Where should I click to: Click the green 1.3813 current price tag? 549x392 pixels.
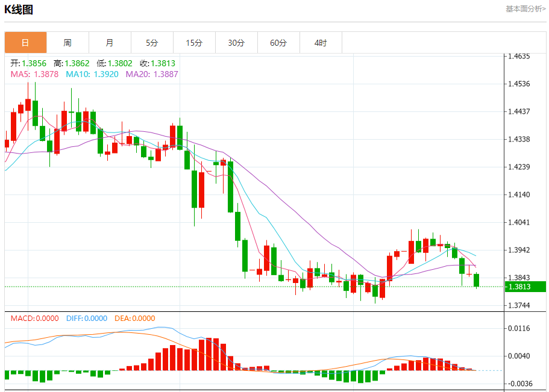pyautogui.click(x=525, y=287)
